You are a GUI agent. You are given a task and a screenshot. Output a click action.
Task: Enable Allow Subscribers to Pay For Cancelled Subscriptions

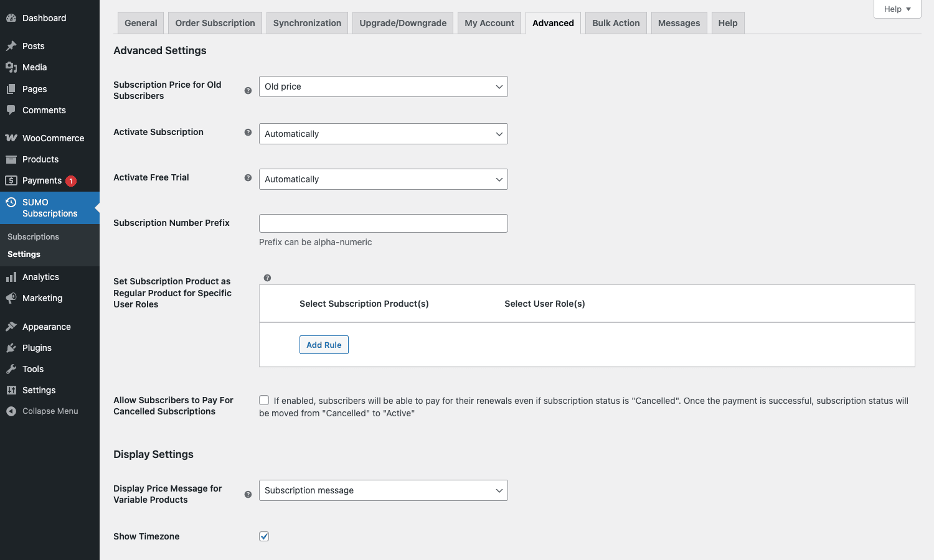coord(264,400)
